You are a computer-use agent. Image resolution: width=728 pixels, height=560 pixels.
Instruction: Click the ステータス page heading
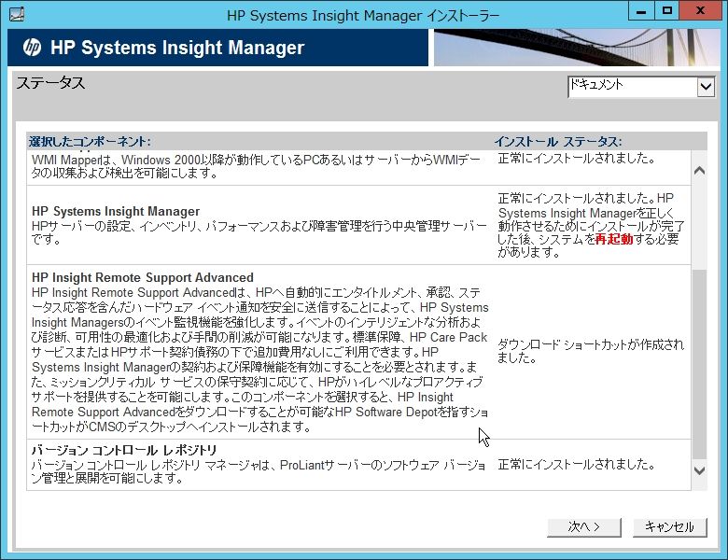(x=50, y=83)
